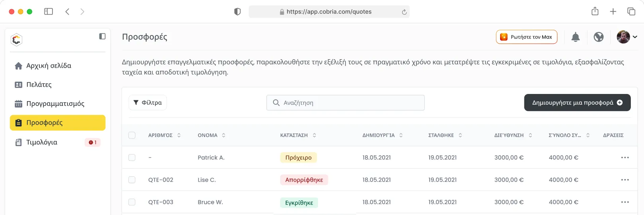Toggle the select-all checkbox in table header

(132, 135)
